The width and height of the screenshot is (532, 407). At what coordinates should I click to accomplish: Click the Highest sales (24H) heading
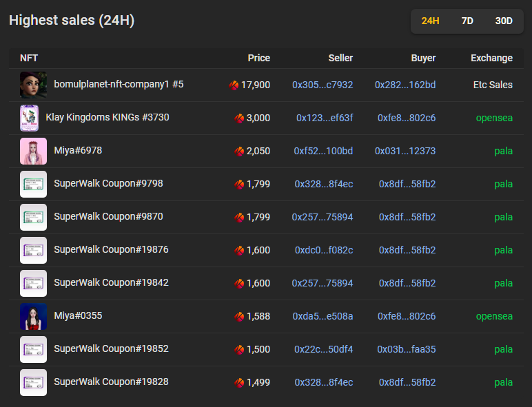[72, 21]
